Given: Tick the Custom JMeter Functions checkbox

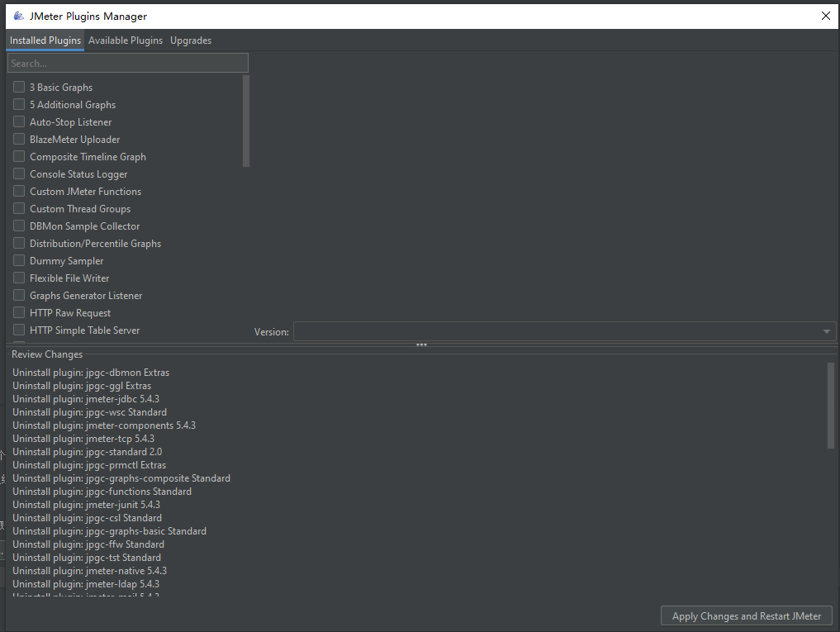Looking at the screenshot, I should [x=19, y=191].
